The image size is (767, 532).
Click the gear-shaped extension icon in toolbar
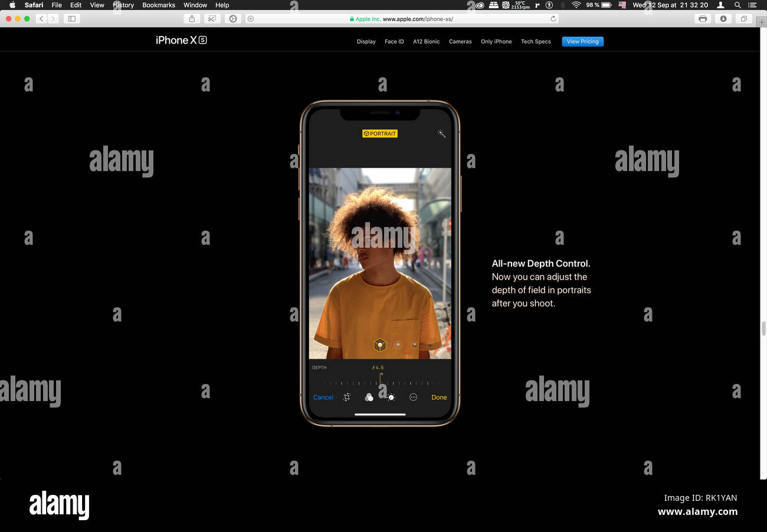(233, 19)
